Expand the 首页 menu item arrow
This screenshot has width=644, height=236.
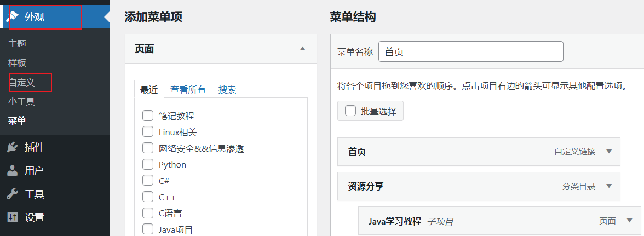[x=608, y=152]
